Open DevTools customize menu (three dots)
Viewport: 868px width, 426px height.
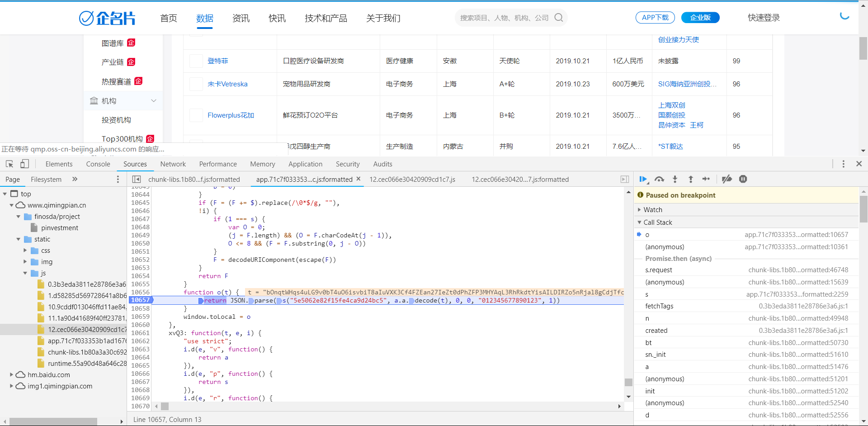click(843, 164)
